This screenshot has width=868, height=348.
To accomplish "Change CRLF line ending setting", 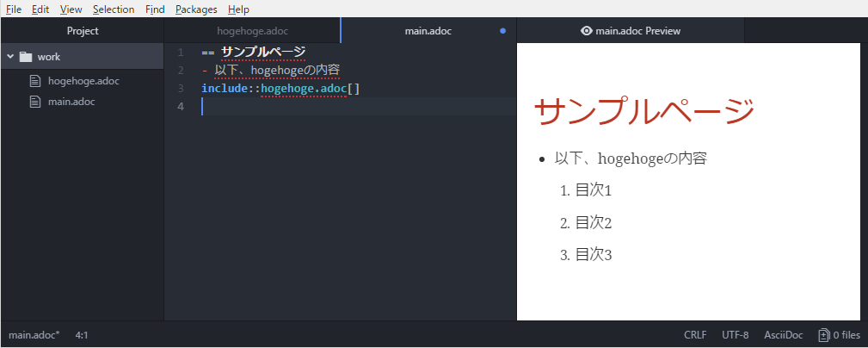I will (695, 335).
